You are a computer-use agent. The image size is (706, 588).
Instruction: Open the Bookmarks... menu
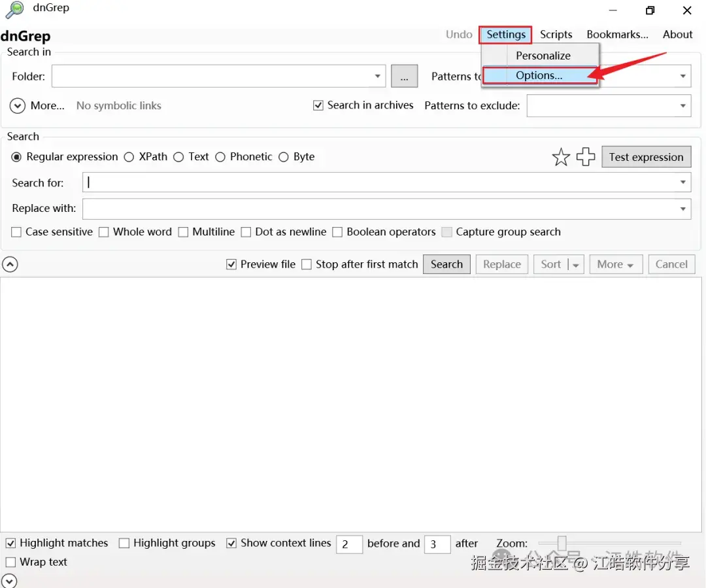click(617, 35)
